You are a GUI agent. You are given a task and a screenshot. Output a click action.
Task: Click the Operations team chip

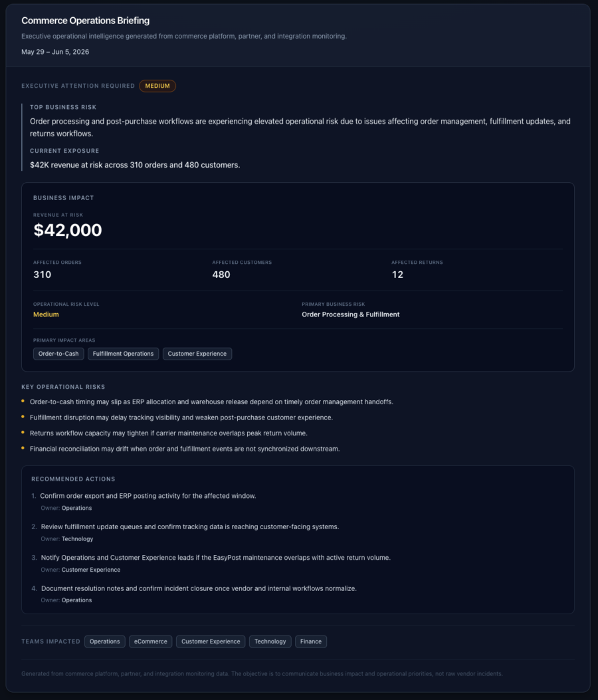point(105,642)
